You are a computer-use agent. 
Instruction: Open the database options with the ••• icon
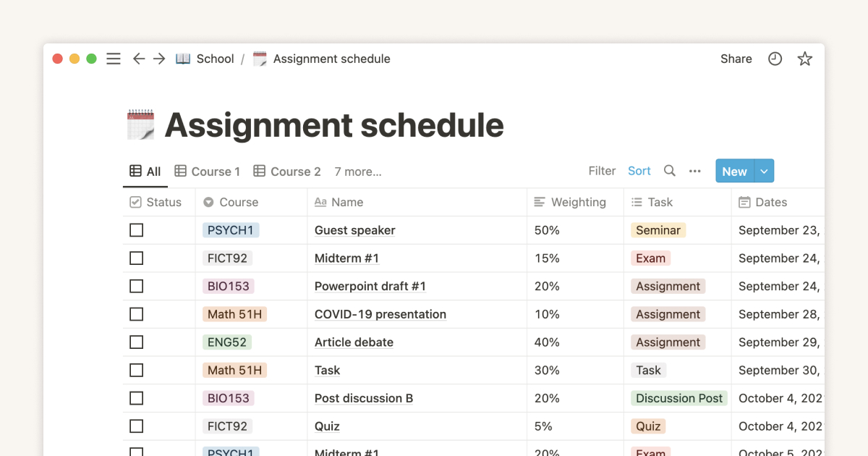[694, 171]
